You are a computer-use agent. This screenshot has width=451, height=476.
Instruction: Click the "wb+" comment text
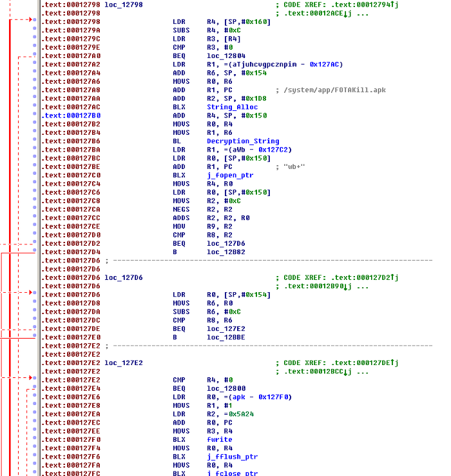[294, 166]
